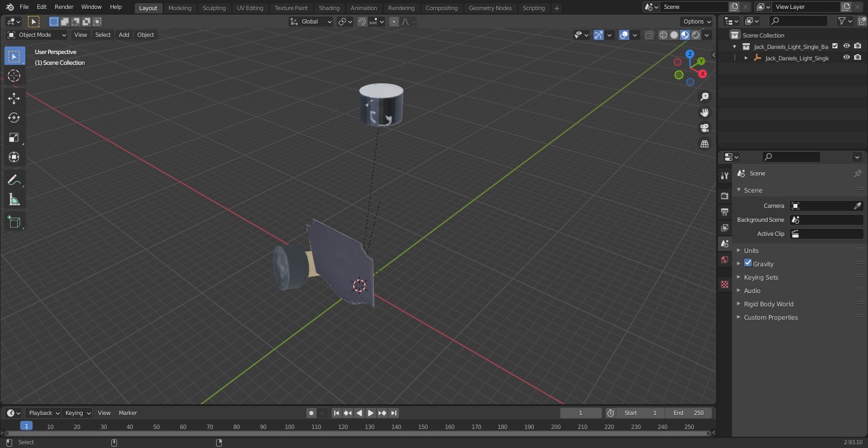Click the timeline horizontal scrollbar
Image resolution: width=868 pixels, height=448 pixels.
356,433
